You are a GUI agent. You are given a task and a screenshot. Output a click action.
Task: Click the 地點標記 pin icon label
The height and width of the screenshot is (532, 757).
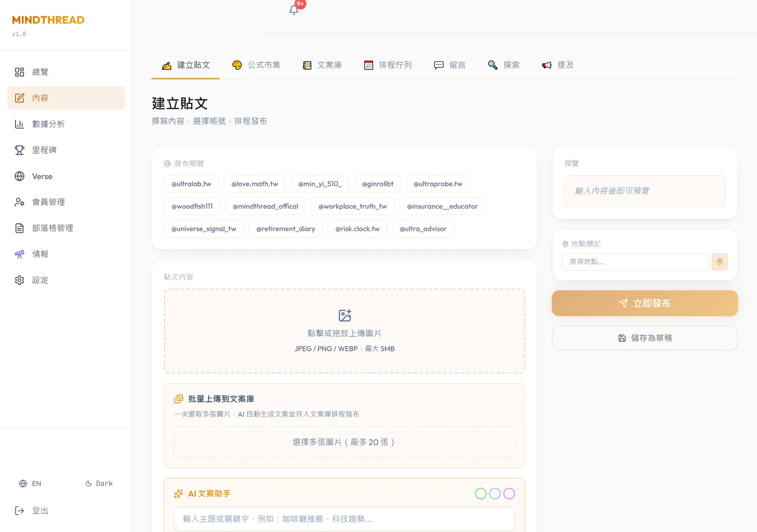[x=565, y=244]
